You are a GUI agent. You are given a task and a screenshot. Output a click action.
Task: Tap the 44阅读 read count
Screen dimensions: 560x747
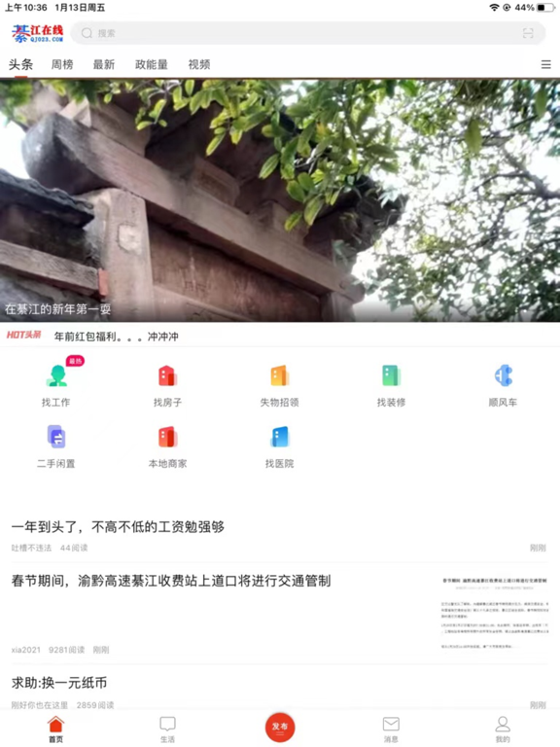(x=74, y=548)
